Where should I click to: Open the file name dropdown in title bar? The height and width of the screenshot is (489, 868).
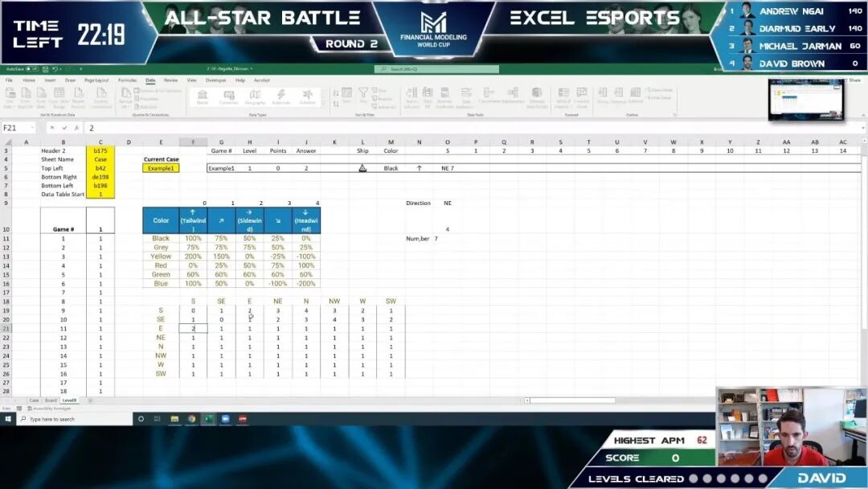[x=252, y=69]
